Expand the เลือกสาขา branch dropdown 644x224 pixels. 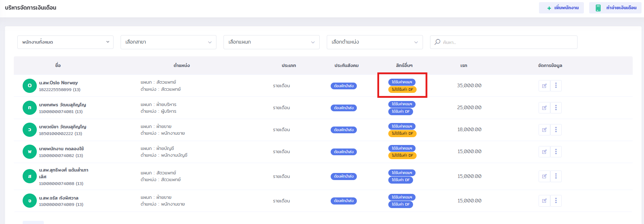click(x=168, y=42)
